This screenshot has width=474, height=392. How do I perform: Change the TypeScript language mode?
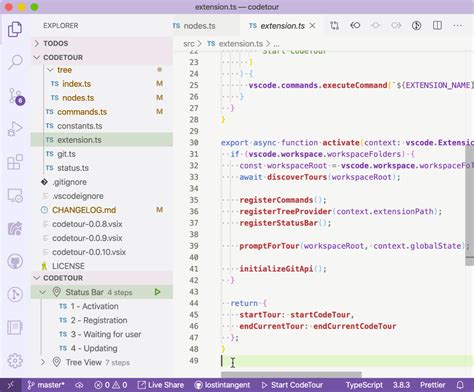tap(364, 385)
